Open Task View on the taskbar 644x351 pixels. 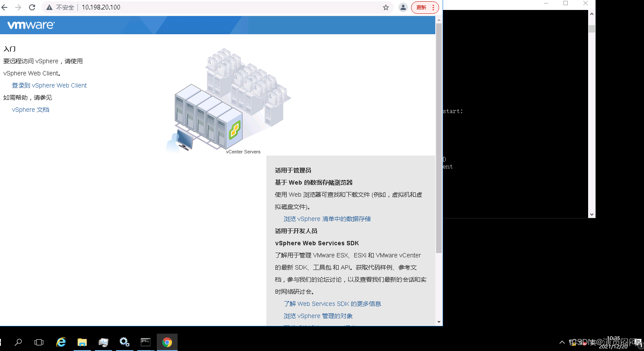(39, 342)
